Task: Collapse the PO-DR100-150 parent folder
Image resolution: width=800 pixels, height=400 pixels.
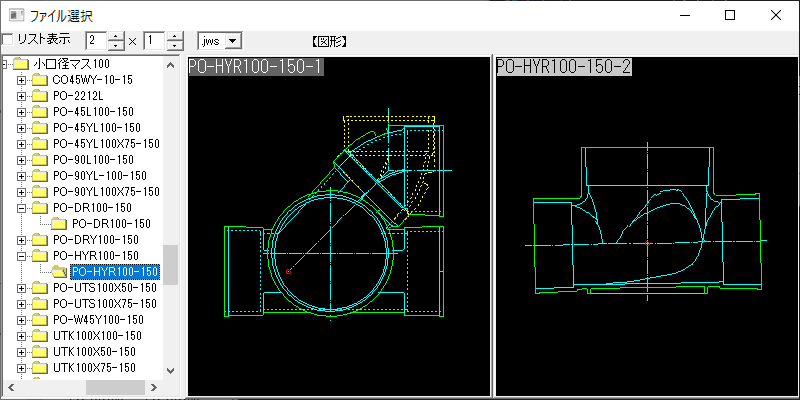Action: (x=22, y=208)
